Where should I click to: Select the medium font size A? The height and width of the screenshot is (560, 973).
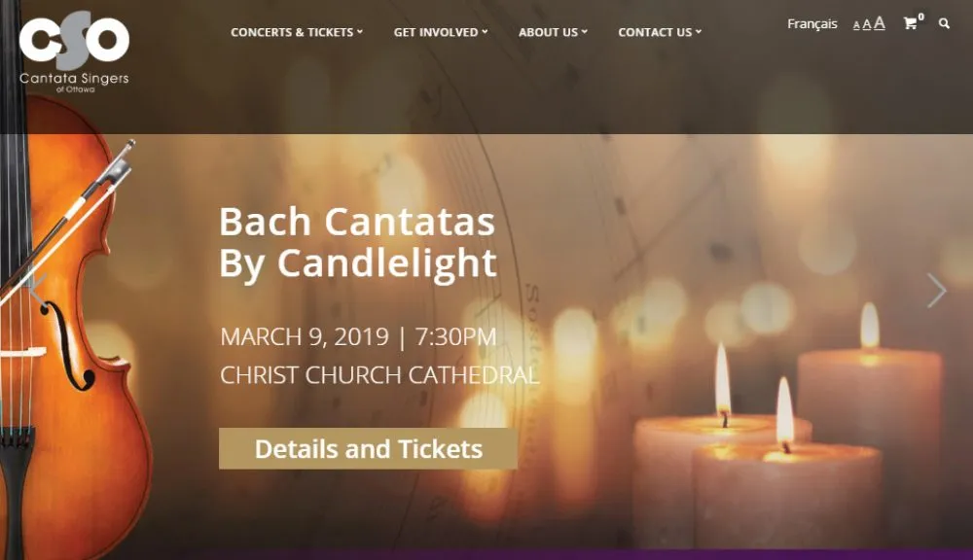coord(867,25)
